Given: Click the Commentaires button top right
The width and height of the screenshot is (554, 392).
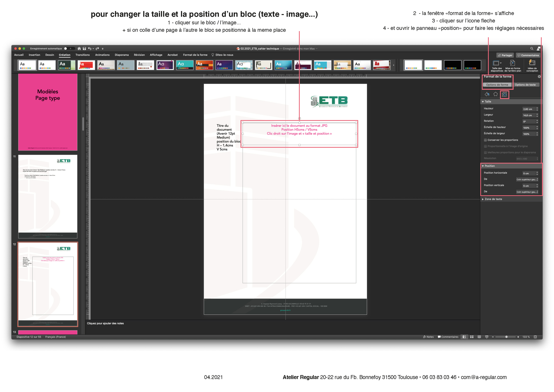Looking at the screenshot, I should [528, 55].
